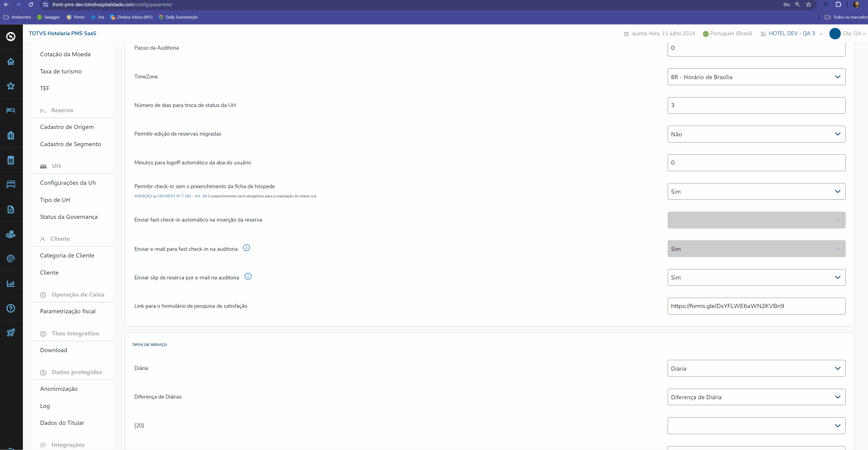Open the help question mark sidebar icon
This screenshot has height=450, width=868.
pos(11,308)
